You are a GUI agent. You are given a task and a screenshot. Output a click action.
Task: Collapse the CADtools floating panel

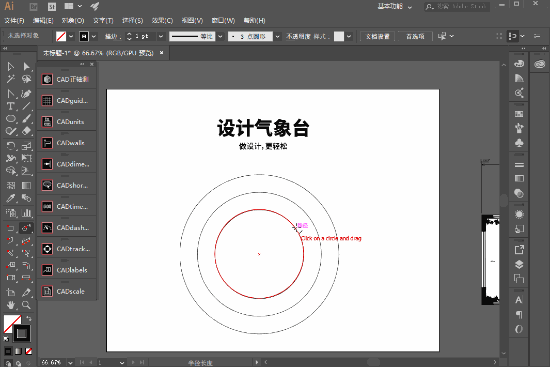pos(82,64)
